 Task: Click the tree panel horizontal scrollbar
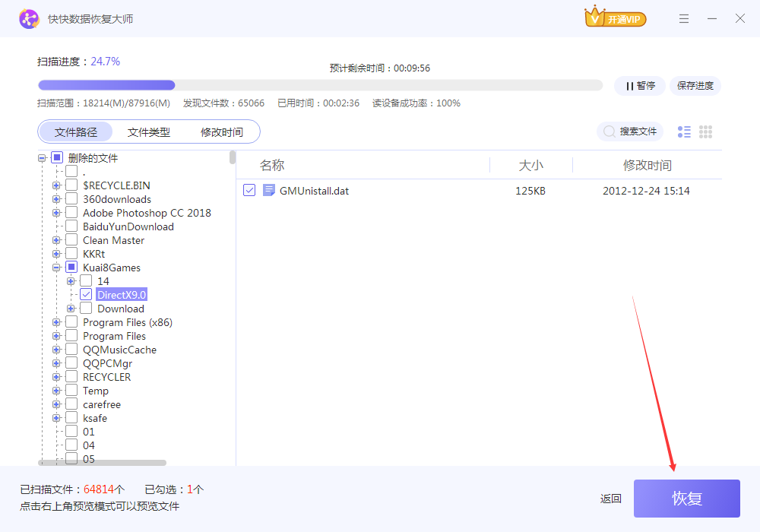[103, 462]
